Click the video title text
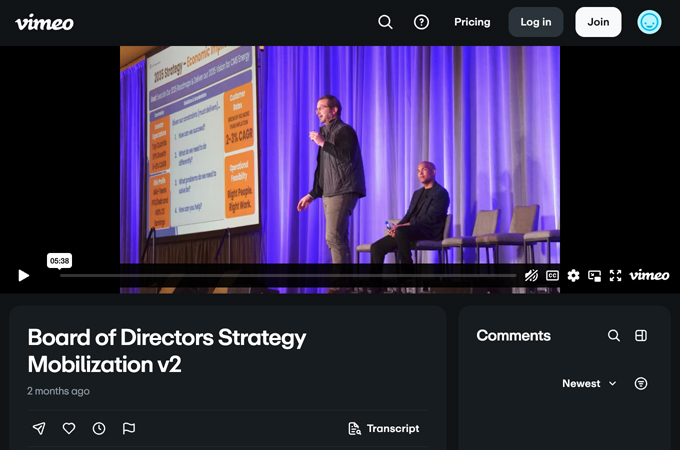 coord(167,351)
